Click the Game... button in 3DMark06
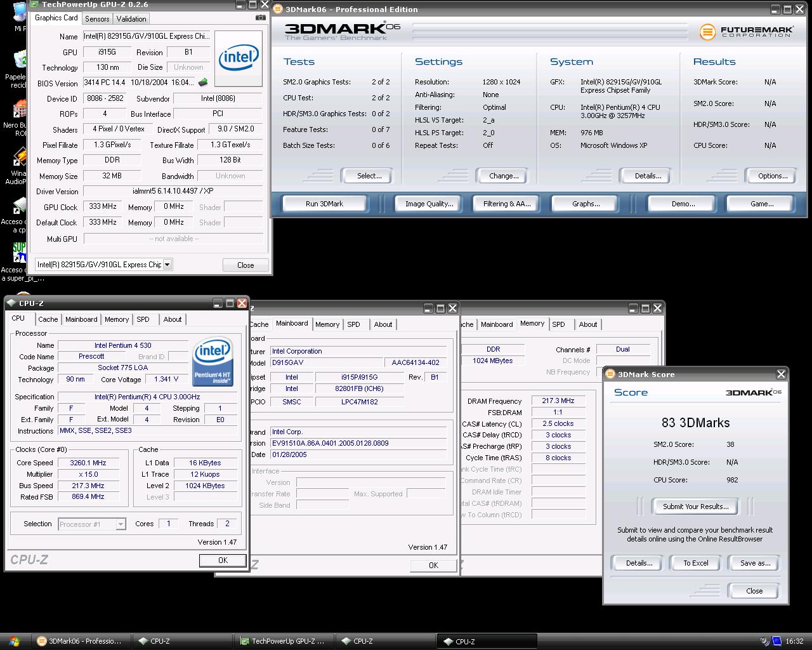 761,204
